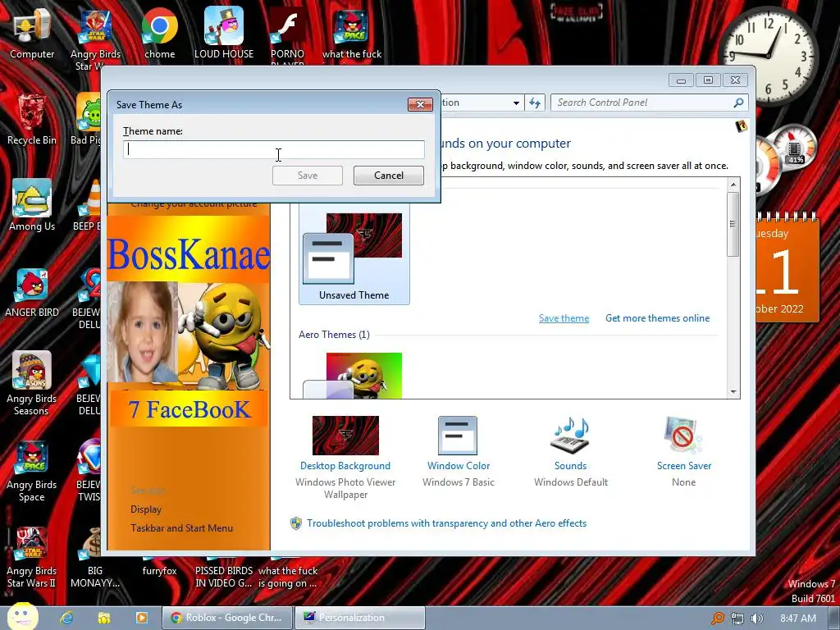Open Display link in sidebar
This screenshot has width=840, height=630.
coord(146,509)
